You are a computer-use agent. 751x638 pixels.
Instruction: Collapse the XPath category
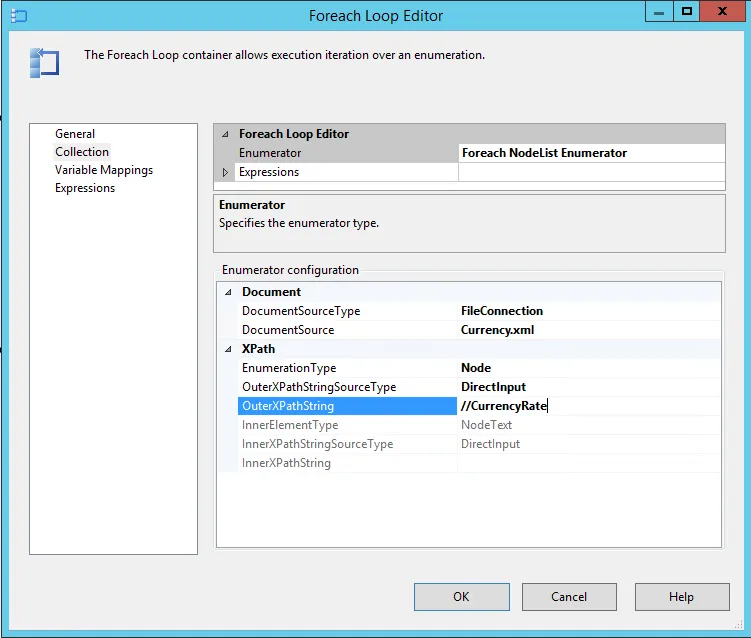click(x=228, y=349)
